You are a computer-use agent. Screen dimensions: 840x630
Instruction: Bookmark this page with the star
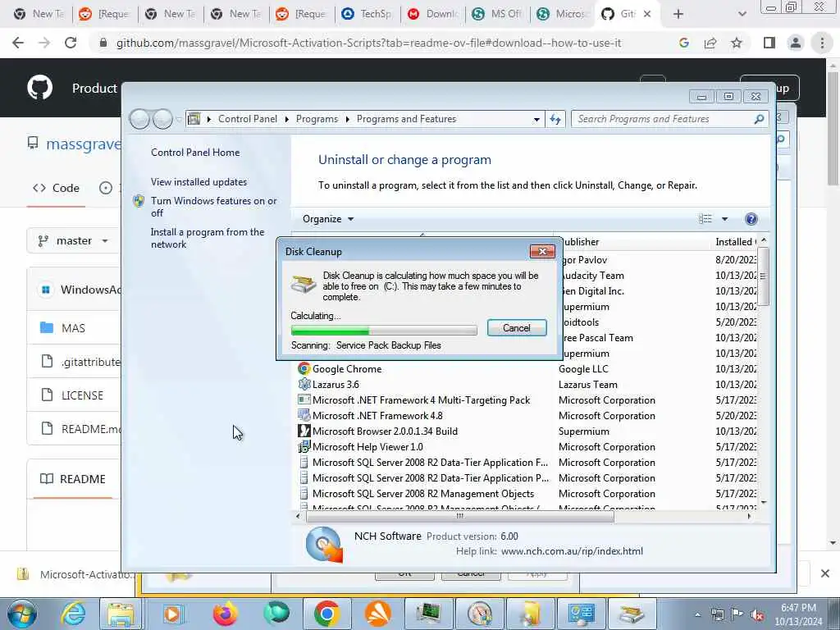(737, 43)
